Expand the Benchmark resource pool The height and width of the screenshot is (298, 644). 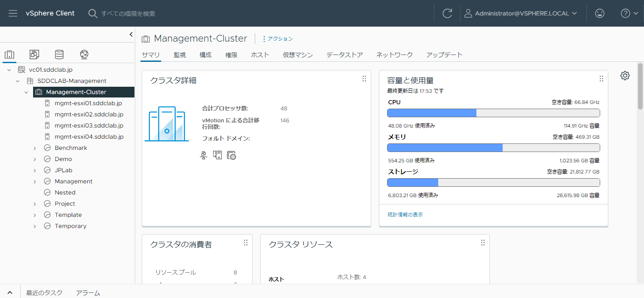(35, 148)
